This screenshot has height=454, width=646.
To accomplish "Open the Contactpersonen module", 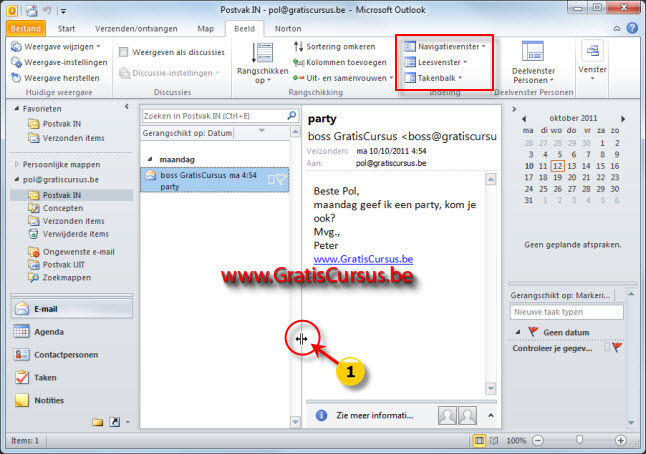I will (72, 354).
